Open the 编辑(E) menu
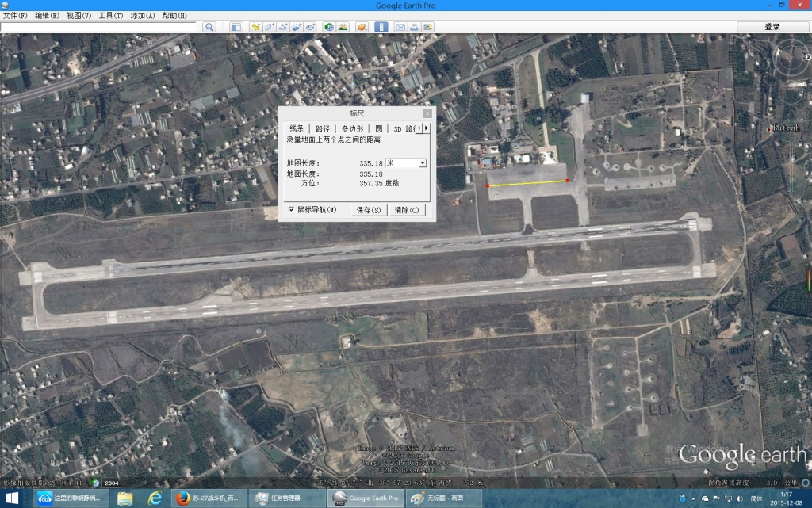Screen dimensions: 812x508 [47, 16]
